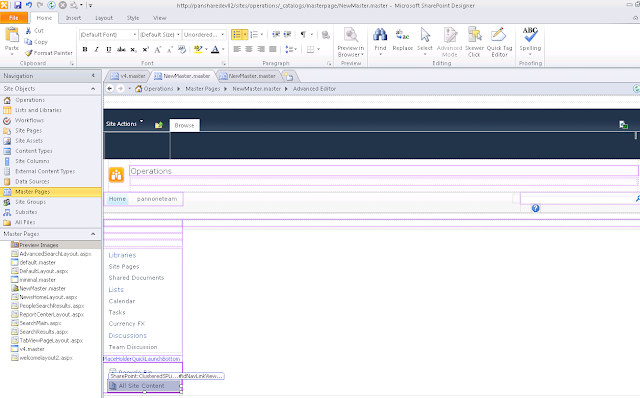Select Site Assets in navigation
This screenshot has width=640, height=398.
click(x=29, y=141)
